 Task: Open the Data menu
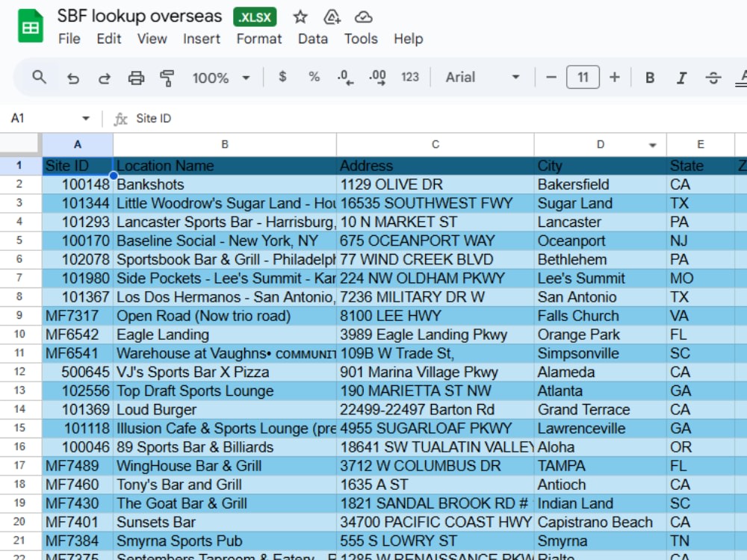(x=313, y=39)
